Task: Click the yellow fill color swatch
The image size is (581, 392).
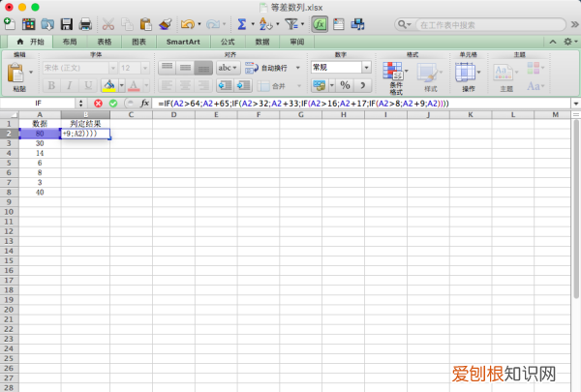Action: point(109,85)
